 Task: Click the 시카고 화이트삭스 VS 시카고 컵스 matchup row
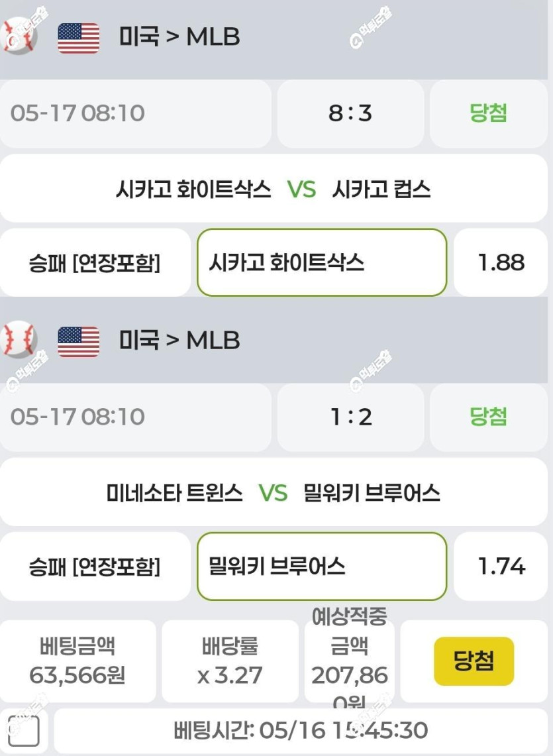click(274, 188)
